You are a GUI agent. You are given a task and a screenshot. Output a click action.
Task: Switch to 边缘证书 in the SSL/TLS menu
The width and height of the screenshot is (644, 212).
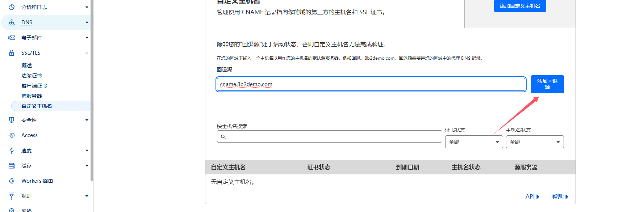(32, 75)
